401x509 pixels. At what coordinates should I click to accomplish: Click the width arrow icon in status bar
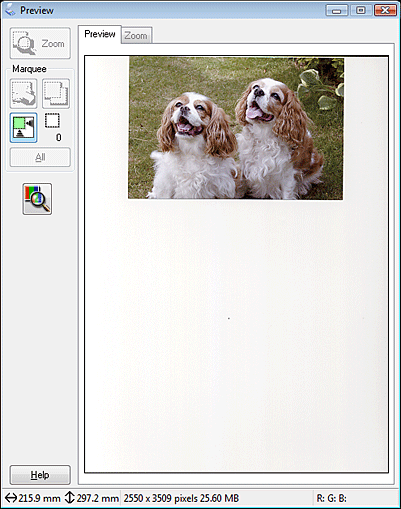11,498
